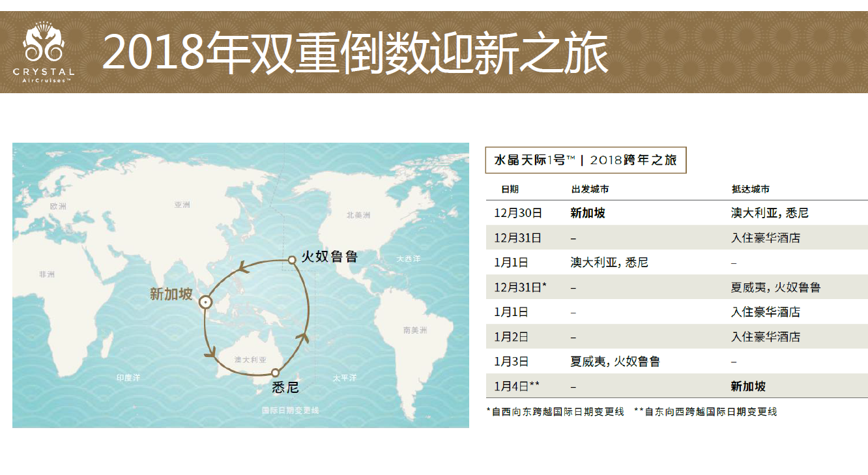Click the 北美洲 continent label on the map
This screenshot has width=868, height=475.
pyautogui.click(x=358, y=215)
